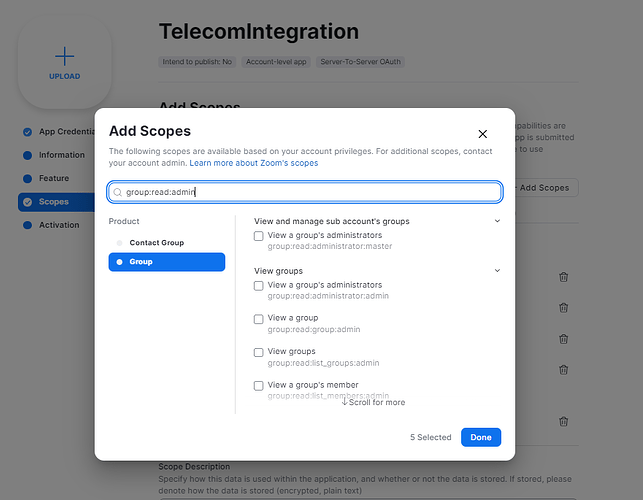Click the plus Upload icon
643x500 pixels.
click(x=64, y=57)
